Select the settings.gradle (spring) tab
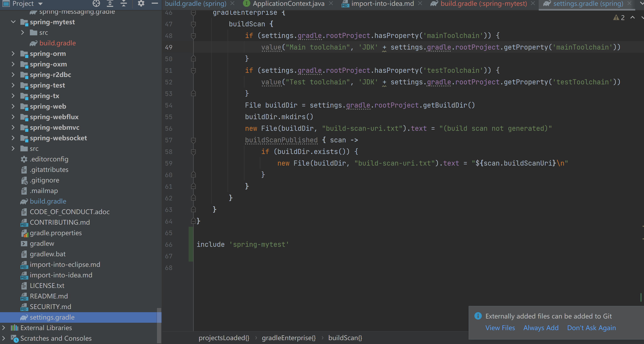 (x=588, y=4)
